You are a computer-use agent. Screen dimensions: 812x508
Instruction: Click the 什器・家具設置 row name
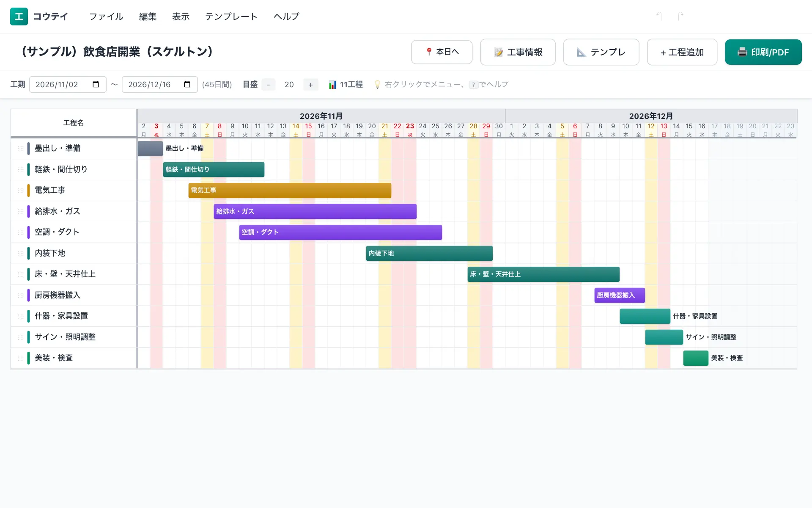61,316
